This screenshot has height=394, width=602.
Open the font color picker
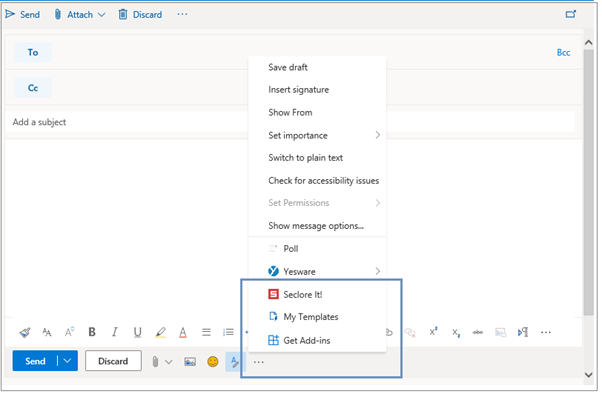[x=183, y=332]
